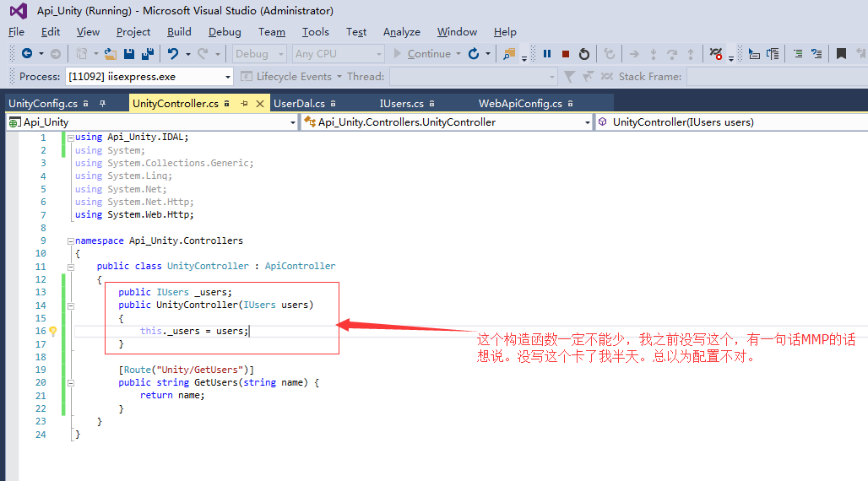
Task: Collapse the constructor block on line 14
Action: point(70,305)
